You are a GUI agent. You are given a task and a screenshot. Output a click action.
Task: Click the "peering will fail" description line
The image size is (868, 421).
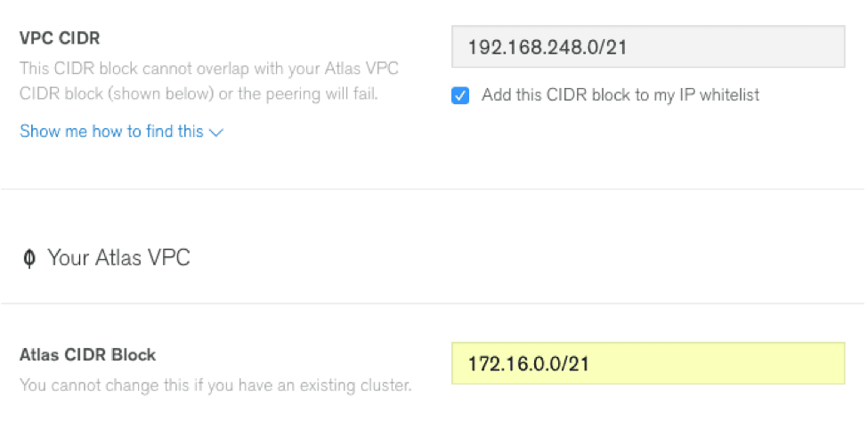199,93
